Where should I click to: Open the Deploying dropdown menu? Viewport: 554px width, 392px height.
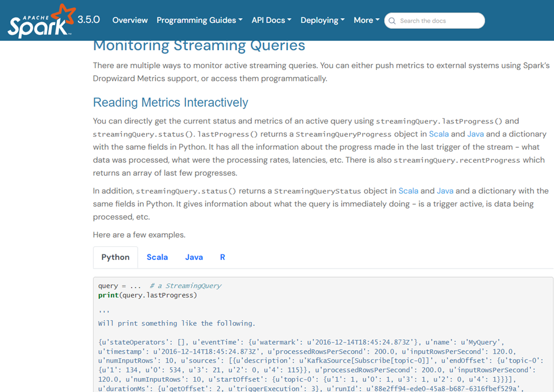(x=323, y=20)
